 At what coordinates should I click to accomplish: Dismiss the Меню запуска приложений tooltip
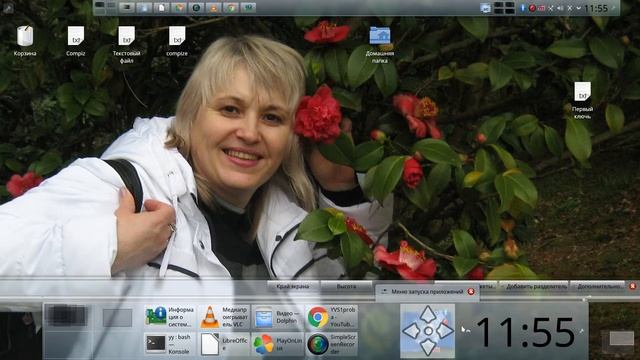click(x=471, y=291)
